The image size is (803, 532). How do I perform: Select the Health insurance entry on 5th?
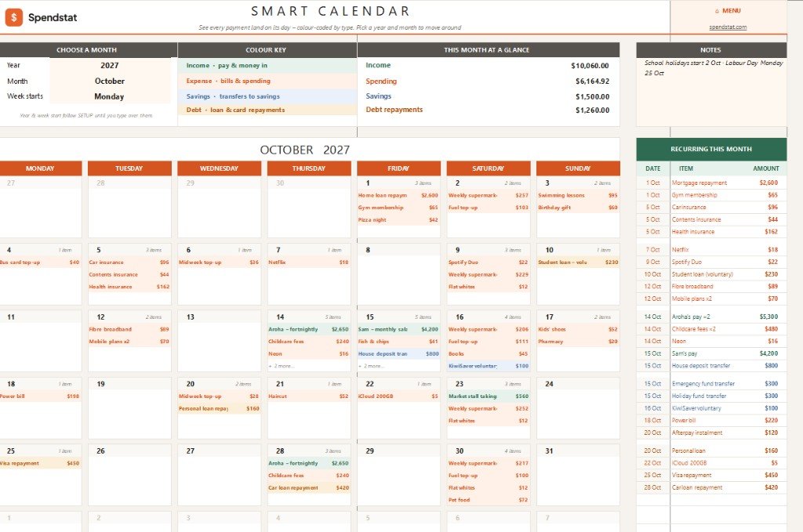click(129, 287)
